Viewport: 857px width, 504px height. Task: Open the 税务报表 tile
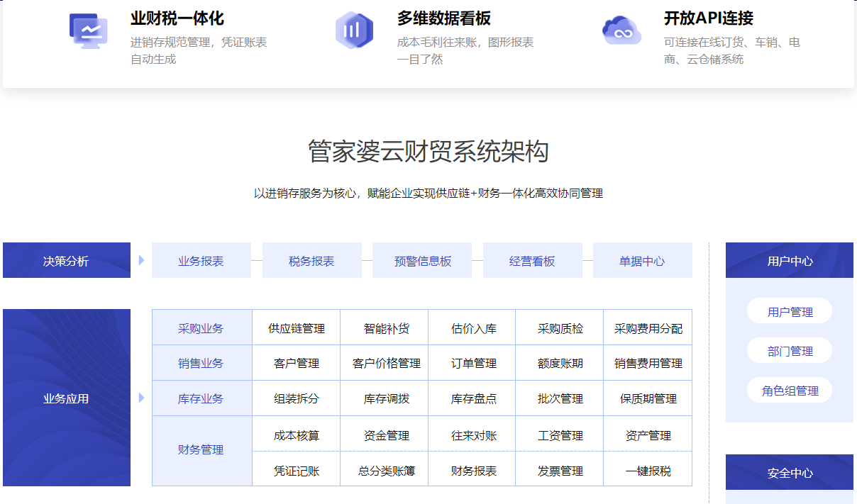click(312, 260)
